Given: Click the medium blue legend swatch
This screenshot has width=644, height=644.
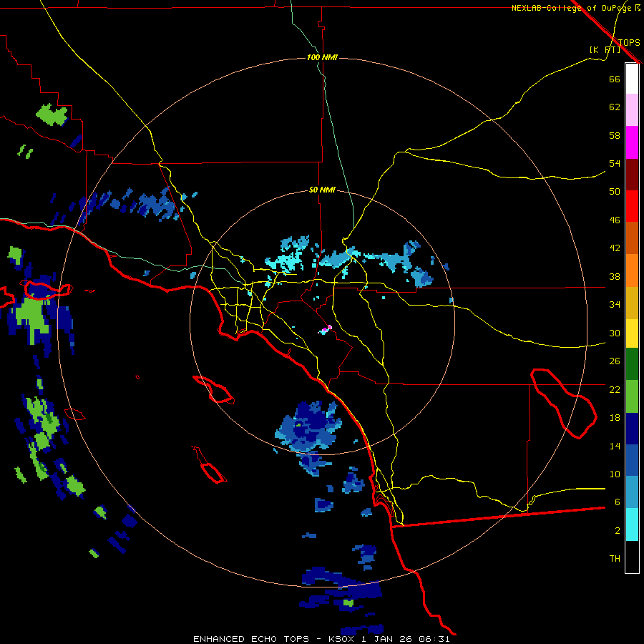Looking at the screenshot, I should (632, 461).
